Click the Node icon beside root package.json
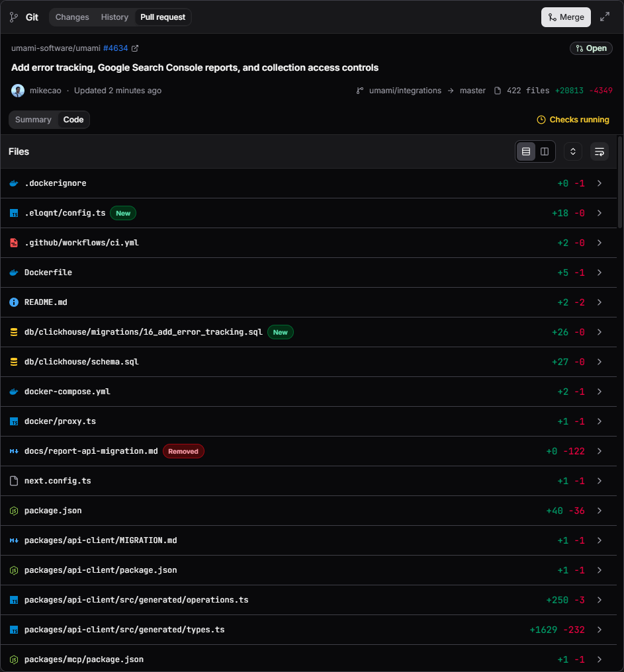 (14, 511)
